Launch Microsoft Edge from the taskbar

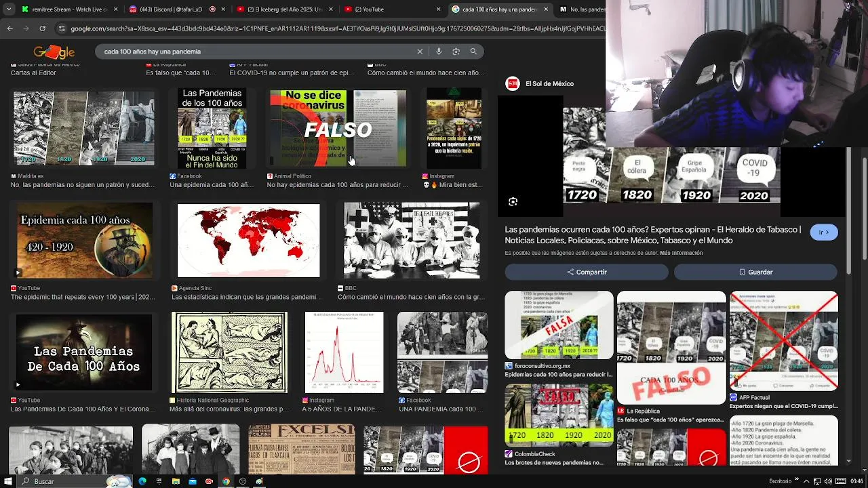[142, 481]
